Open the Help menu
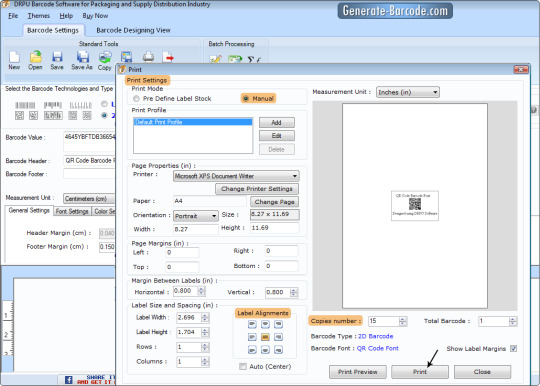Image resolution: width=540 pixels, height=386 pixels. pos(66,16)
